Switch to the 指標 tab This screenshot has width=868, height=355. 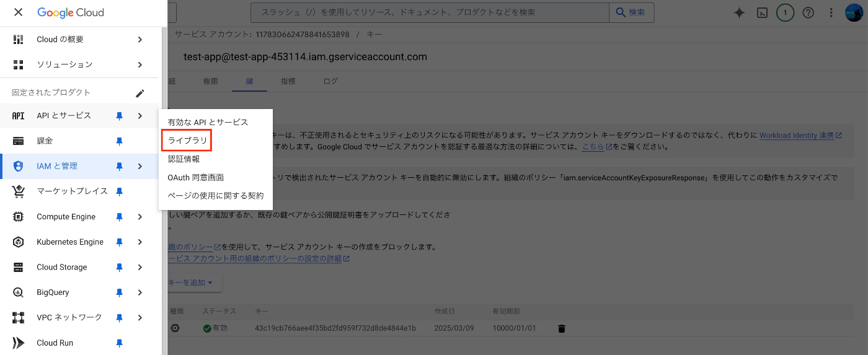click(288, 81)
